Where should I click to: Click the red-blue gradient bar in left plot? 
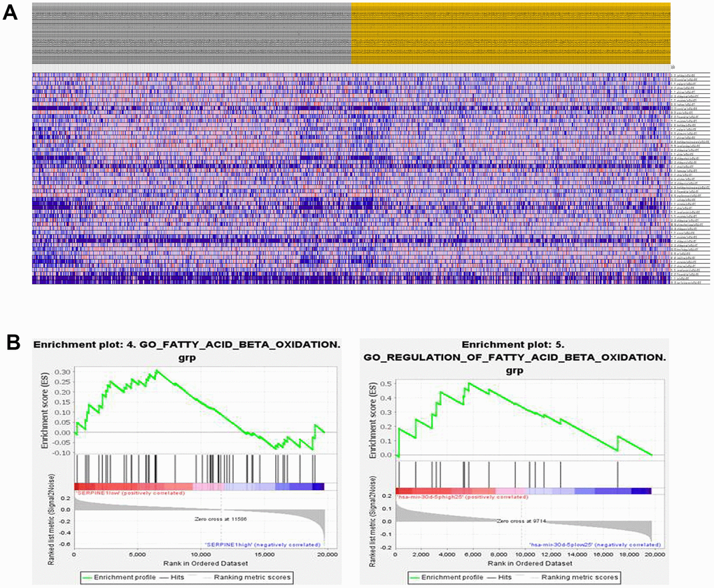tap(199, 486)
